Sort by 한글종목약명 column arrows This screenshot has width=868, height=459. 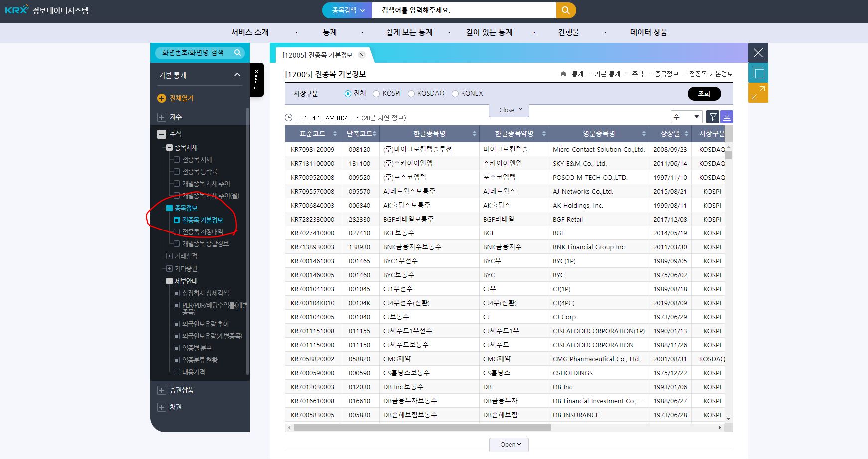(x=544, y=134)
